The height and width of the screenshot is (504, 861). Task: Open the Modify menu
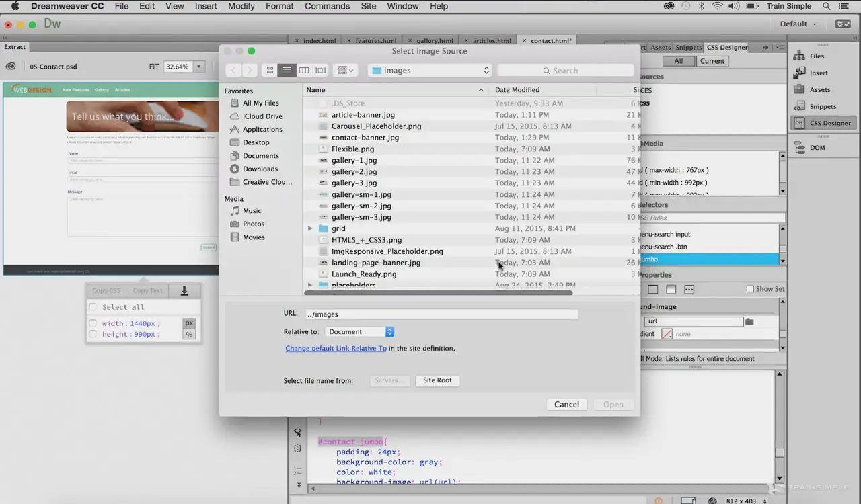[241, 6]
